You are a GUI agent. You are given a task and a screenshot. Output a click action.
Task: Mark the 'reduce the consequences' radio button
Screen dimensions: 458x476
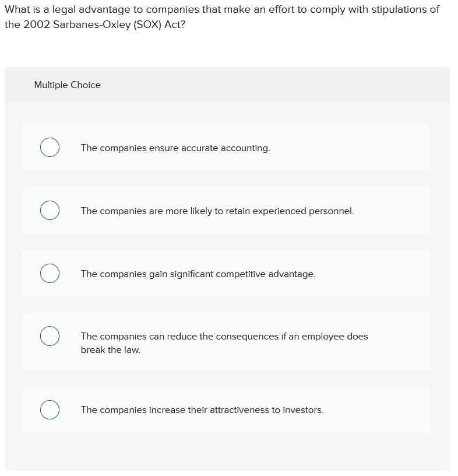(x=50, y=337)
